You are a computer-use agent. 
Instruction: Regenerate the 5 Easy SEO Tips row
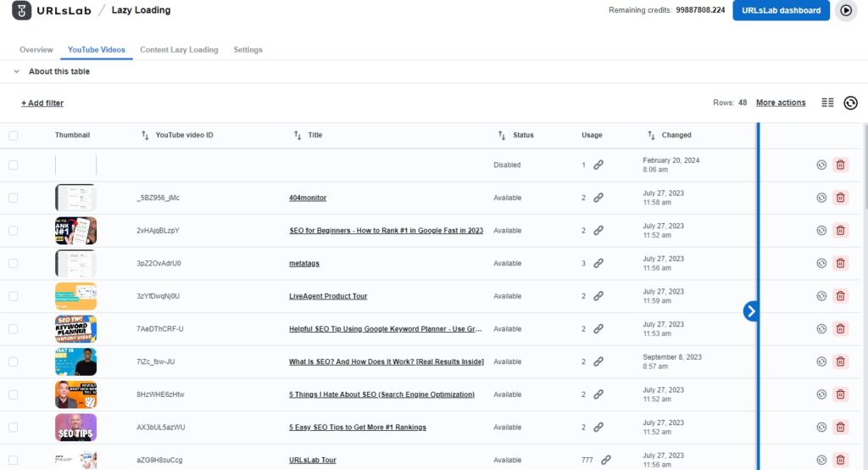tap(821, 428)
